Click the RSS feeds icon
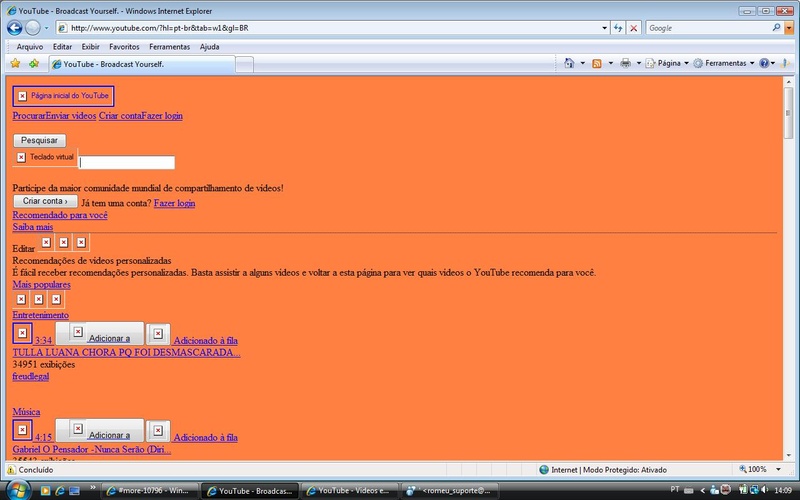The width and height of the screenshot is (800, 500). [596, 63]
